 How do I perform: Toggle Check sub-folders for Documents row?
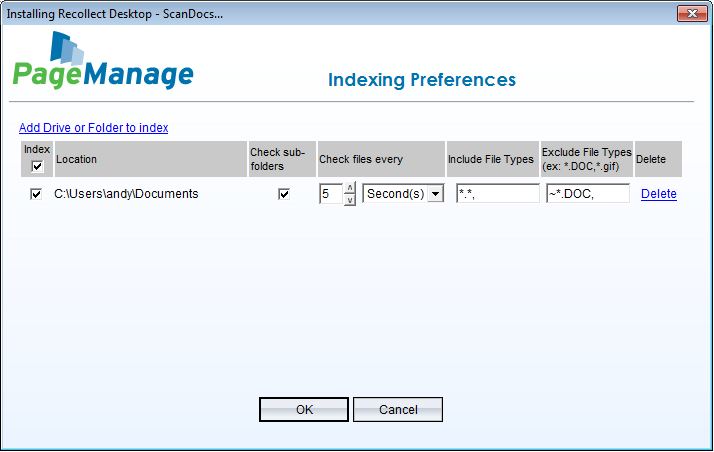[x=284, y=194]
